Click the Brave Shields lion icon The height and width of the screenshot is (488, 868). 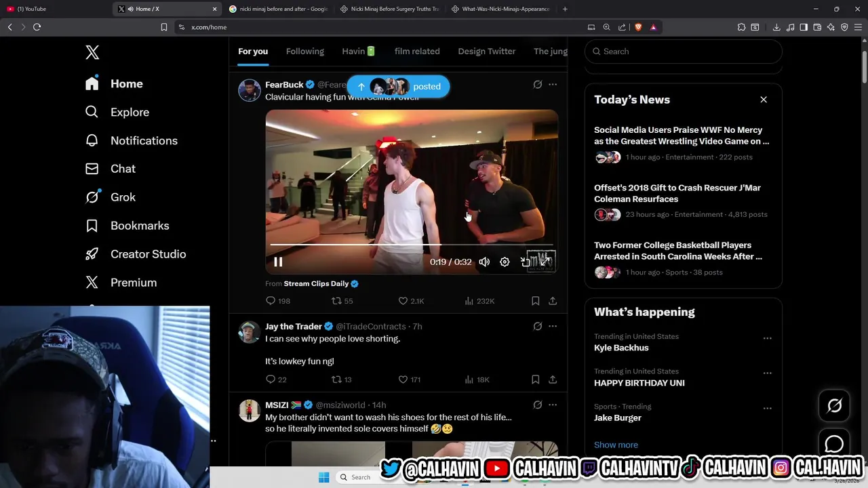(638, 27)
